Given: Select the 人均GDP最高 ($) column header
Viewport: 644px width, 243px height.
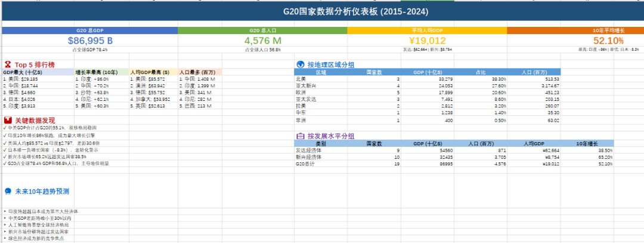Looking at the screenshot, I should point(154,72).
